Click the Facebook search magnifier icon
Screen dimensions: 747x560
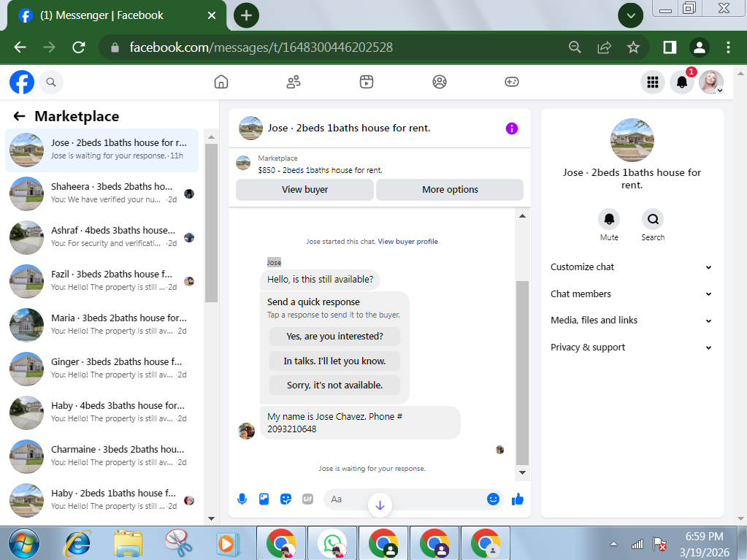click(x=51, y=82)
